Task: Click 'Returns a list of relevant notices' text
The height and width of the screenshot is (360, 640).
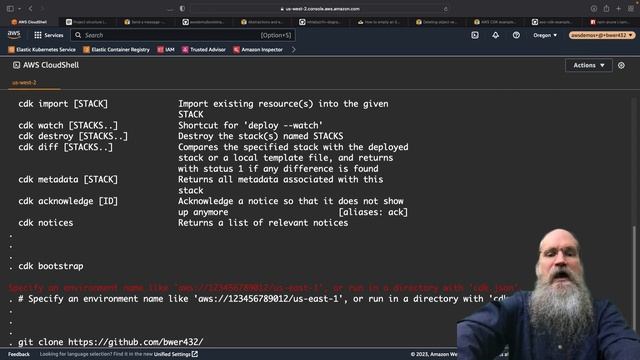Action: [x=263, y=222]
